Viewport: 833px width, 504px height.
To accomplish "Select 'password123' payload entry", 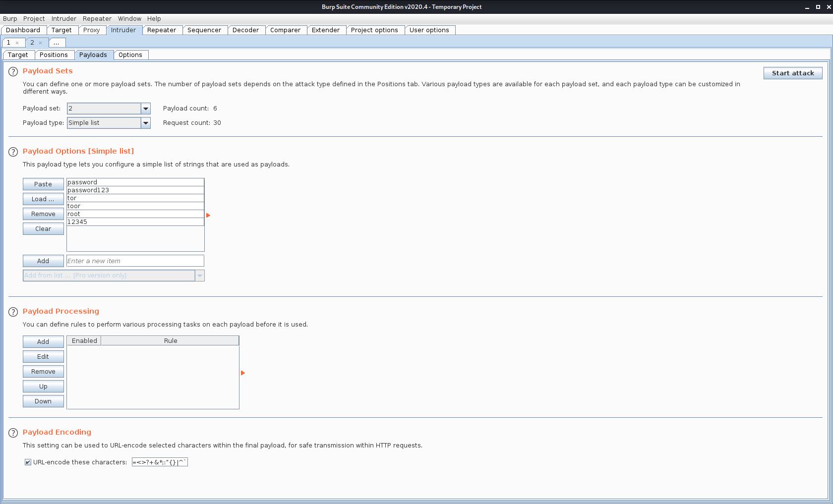I will [135, 190].
